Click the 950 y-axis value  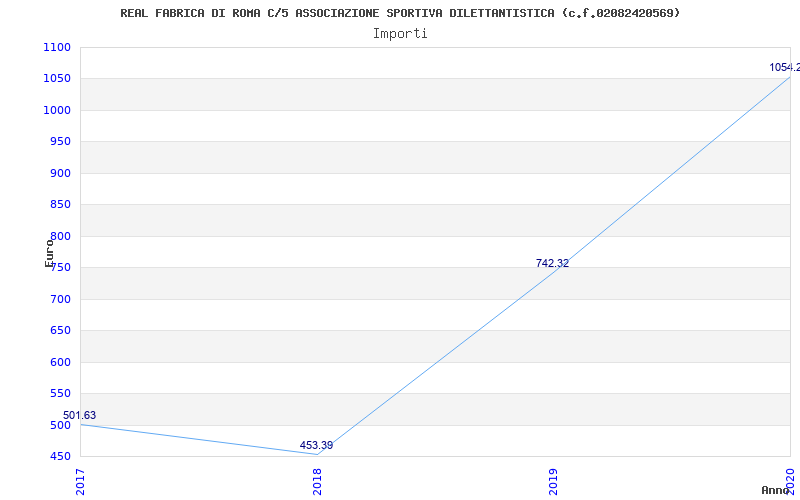click(60, 141)
